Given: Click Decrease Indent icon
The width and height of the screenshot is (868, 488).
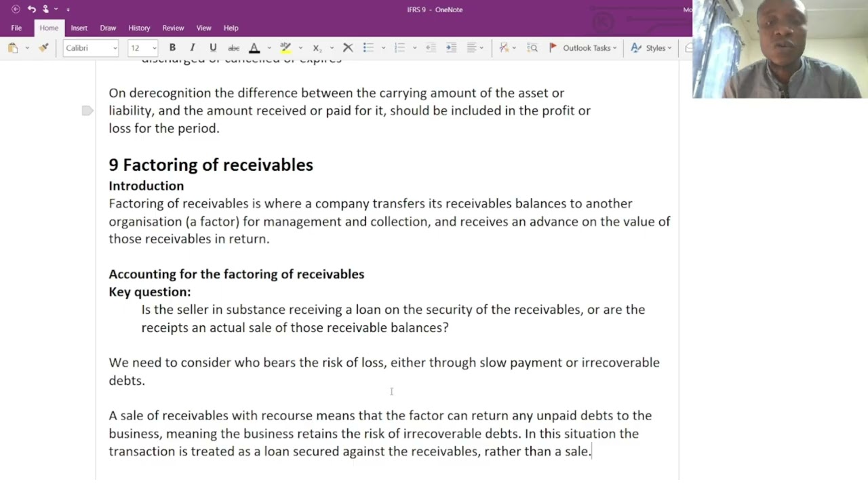Looking at the screenshot, I should pos(431,48).
